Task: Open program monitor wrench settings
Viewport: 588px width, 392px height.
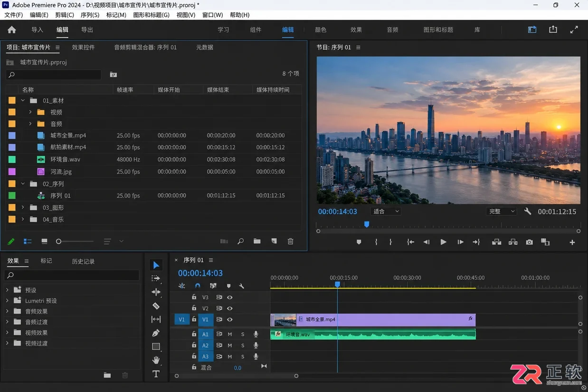Action: 528,211
